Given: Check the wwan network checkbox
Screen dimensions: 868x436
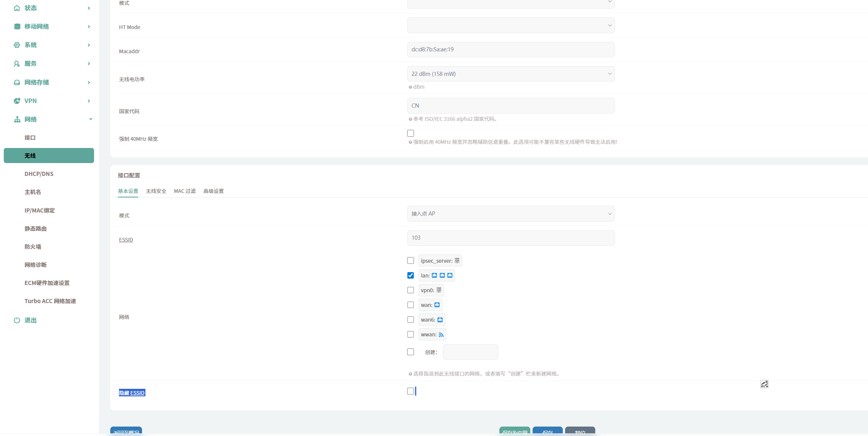Looking at the screenshot, I should (x=411, y=334).
